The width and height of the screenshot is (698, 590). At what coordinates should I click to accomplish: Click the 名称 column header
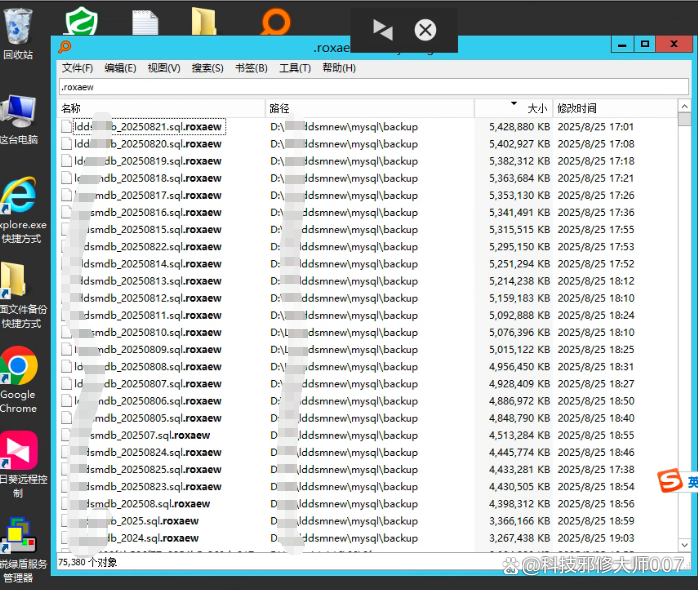pyautogui.click(x=71, y=108)
